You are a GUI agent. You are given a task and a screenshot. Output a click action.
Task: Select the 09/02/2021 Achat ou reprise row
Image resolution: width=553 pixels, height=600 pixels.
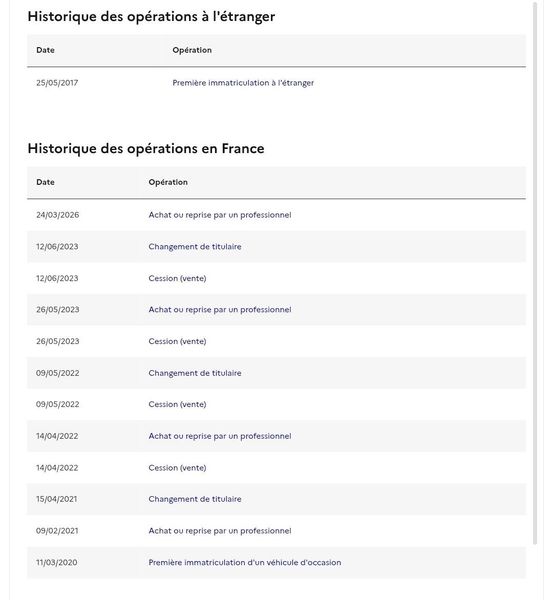tap(276, 531)
